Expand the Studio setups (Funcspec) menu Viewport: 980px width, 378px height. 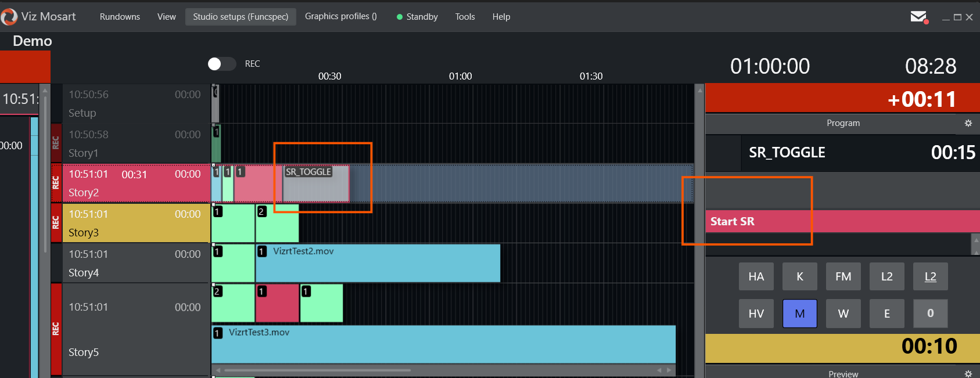point(240,17)
